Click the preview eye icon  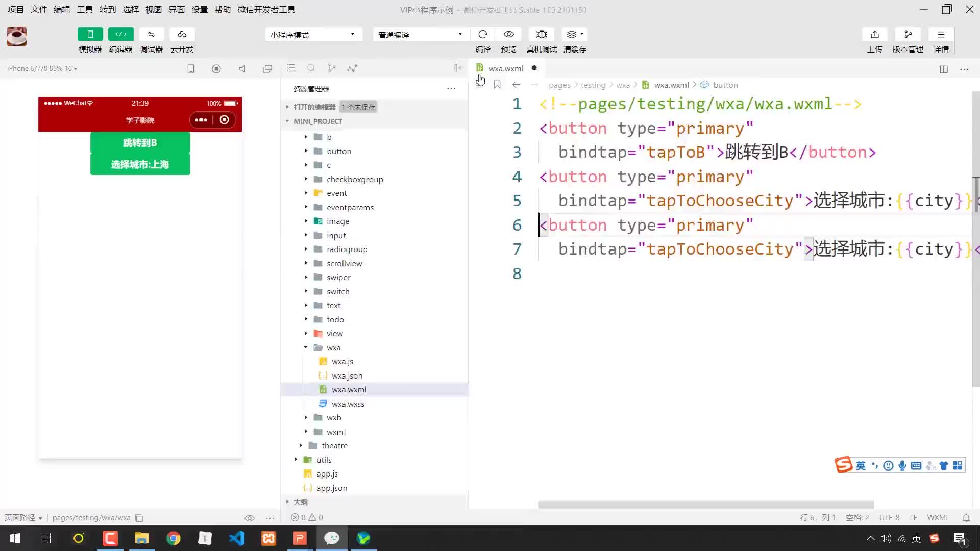click(509, 34)
